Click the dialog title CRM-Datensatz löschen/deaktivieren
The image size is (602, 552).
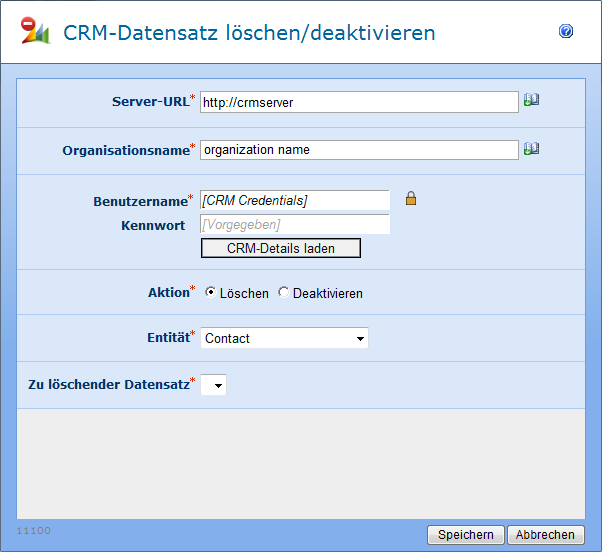tap(249, 33)
